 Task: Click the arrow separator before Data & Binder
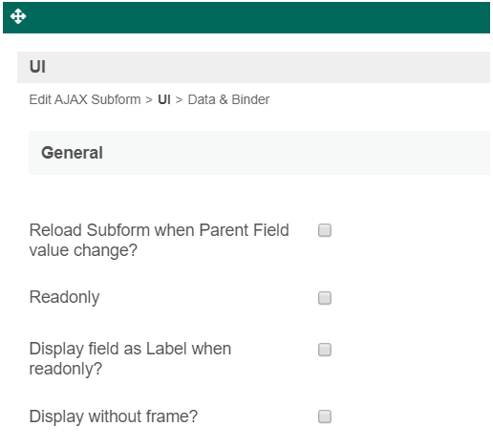[x=179, y=100]
